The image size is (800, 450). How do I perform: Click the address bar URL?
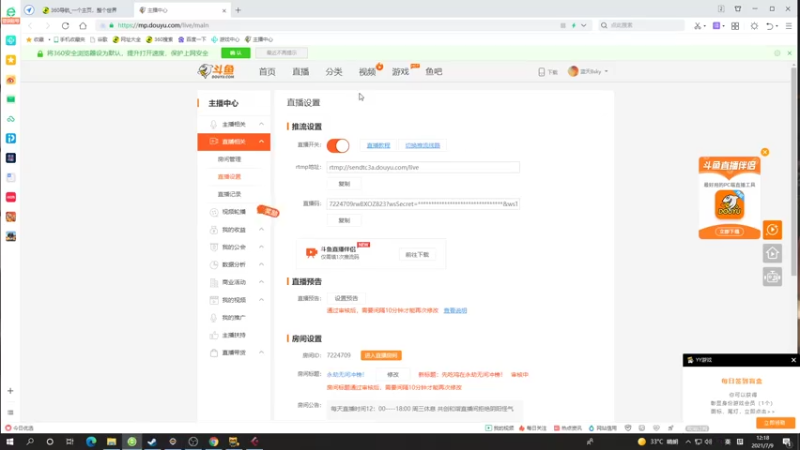click(x=163, y=26)
